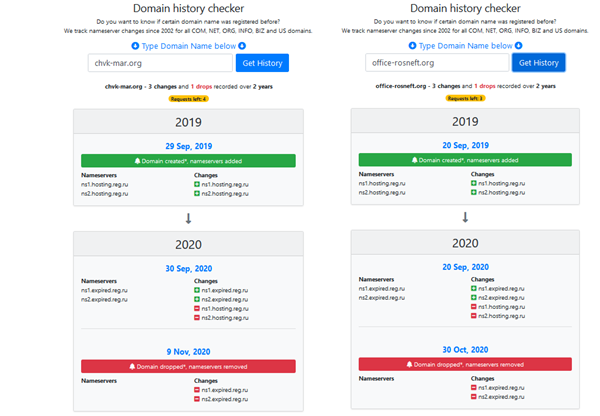Screen dimensions: 600x416
Task: Click the red minus beside ns2.expired.reg.ru under 30 Oct, 2020
Action: point(474,399)
